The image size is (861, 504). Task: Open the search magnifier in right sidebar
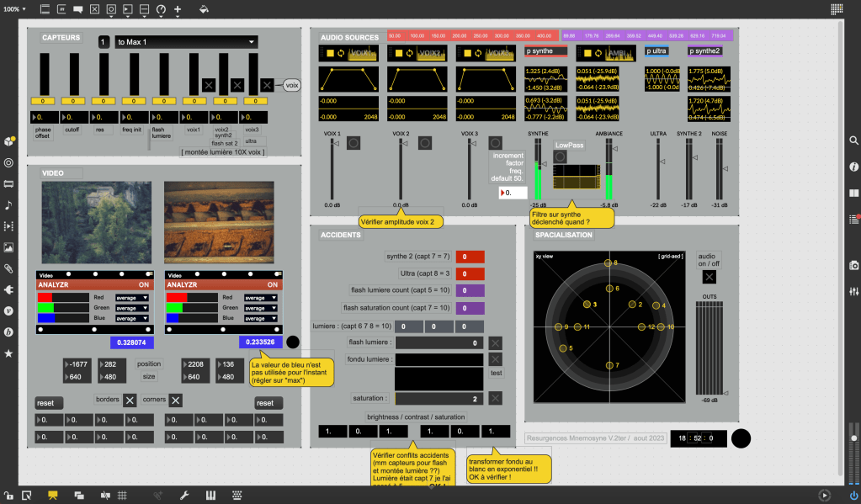[x=853, y=141]
